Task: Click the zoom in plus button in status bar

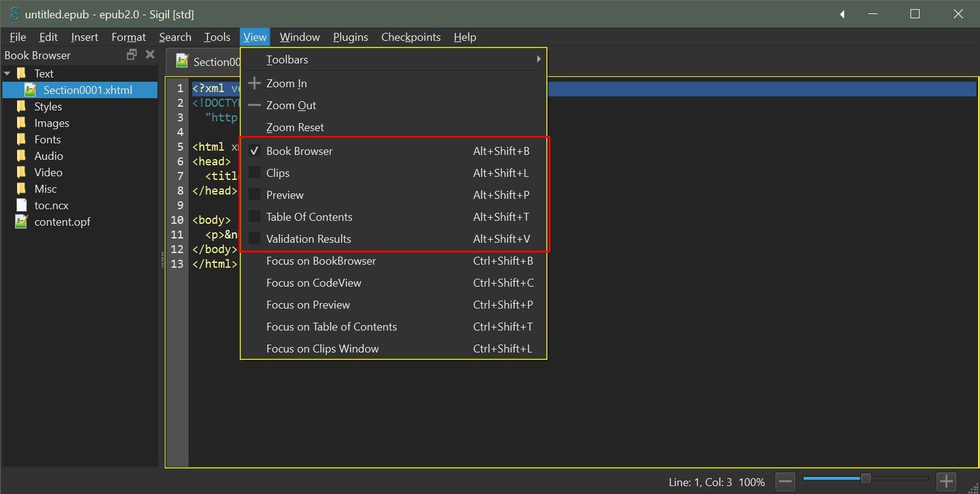Action: (946, 482)
